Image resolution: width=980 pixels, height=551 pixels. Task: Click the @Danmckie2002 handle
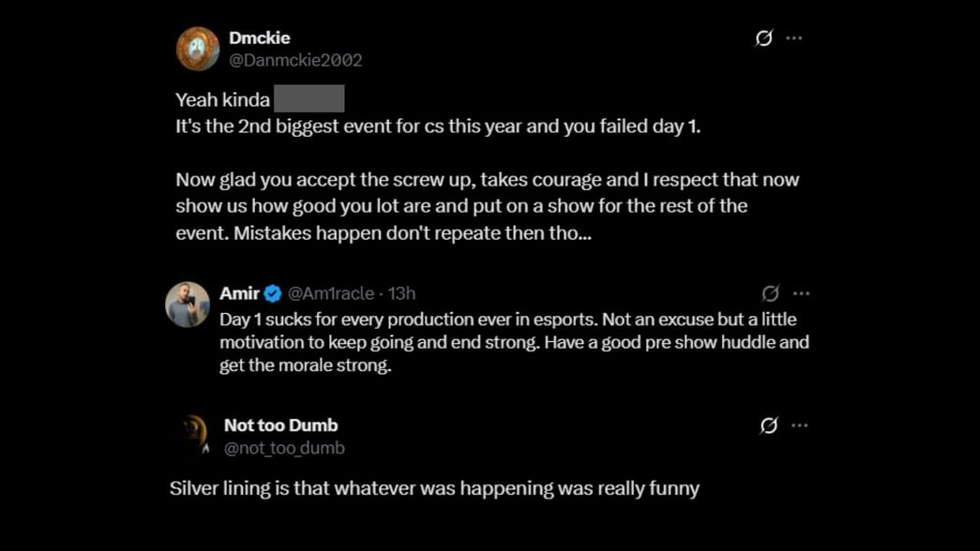(x=295, y=62)
